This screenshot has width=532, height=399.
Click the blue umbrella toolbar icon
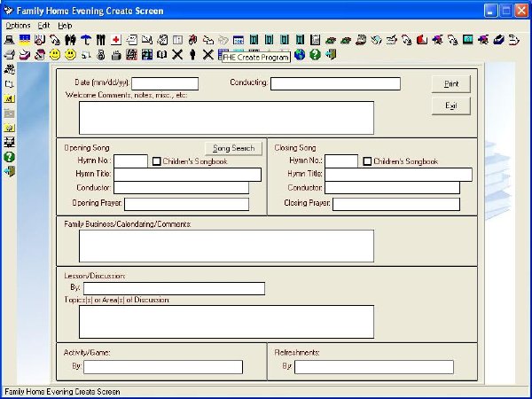tap(85, 40)
